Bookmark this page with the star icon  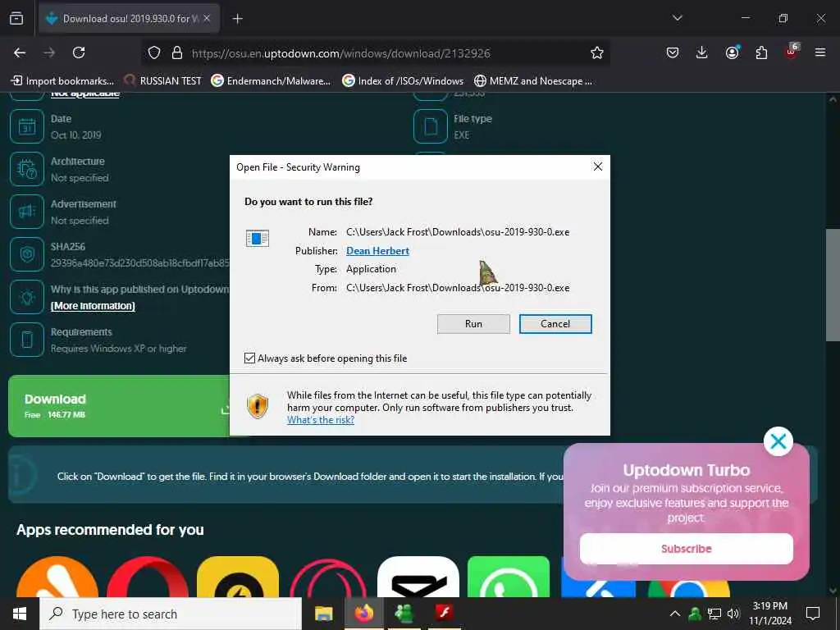pyautogui.click(x=597, y=52)
